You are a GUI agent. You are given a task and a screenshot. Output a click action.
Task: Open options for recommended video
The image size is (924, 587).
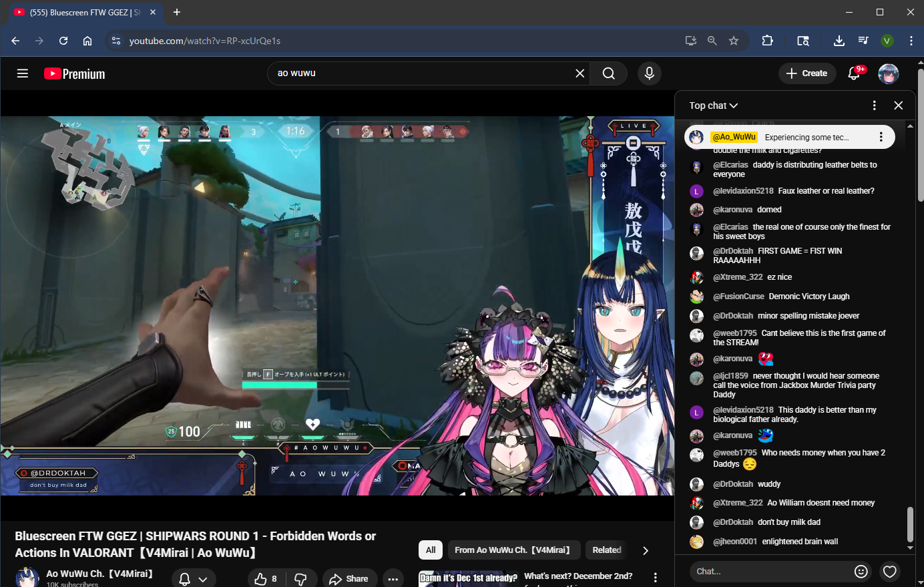pos(655,578)
